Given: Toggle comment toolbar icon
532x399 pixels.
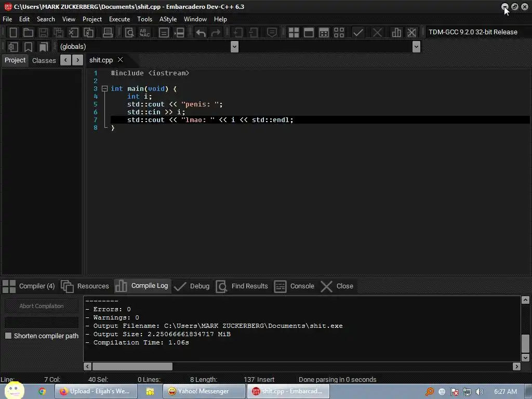Looking at the screenshot, I should pyautogui.click(x=272, y=33).
